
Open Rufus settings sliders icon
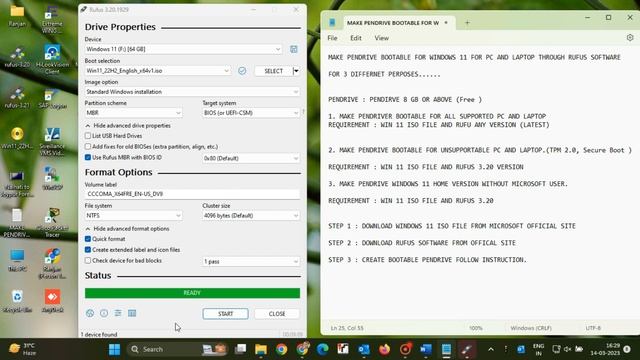tap(118, 313)
